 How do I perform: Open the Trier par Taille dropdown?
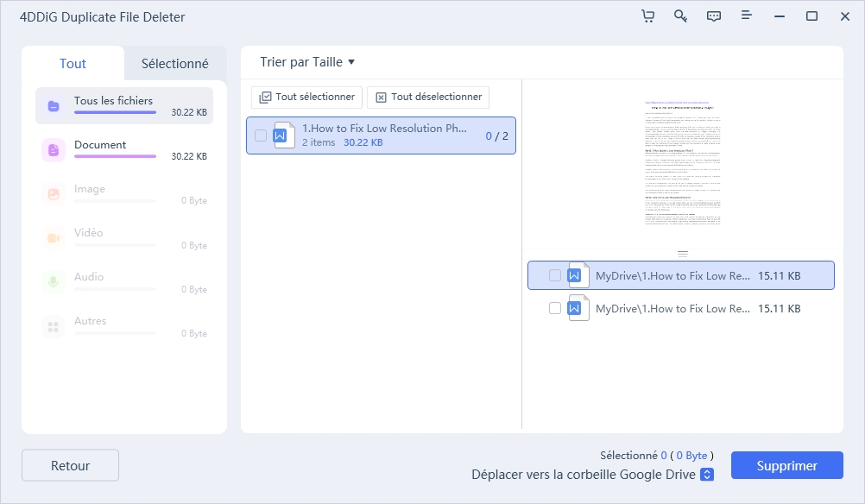tap(307, 62)
